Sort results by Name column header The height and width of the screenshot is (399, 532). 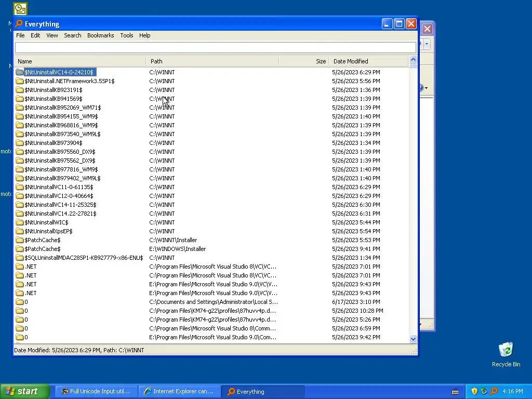[x=80, y=61]
